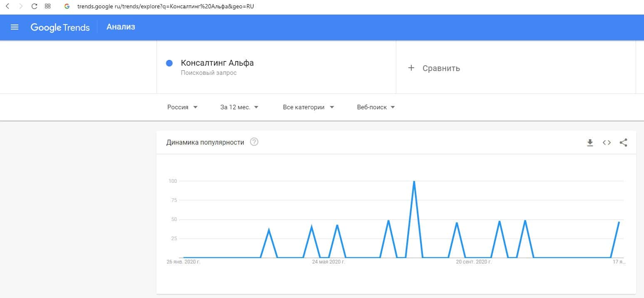
Task: Click the 26 янв. 2020 г. axis label
Action: 184,262
